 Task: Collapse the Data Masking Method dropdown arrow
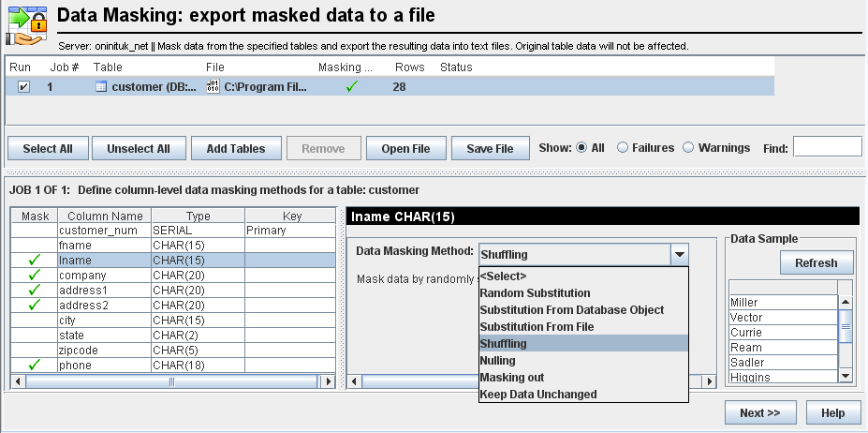click(680, 254)
